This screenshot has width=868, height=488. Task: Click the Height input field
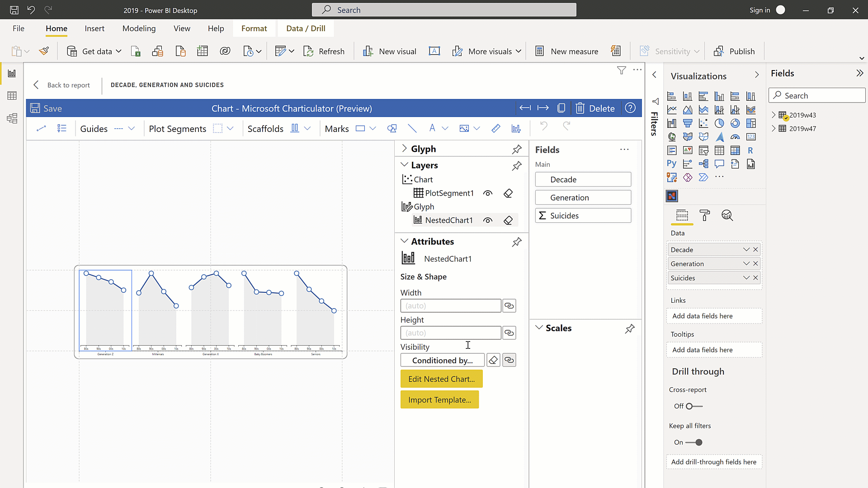[450, 333]
